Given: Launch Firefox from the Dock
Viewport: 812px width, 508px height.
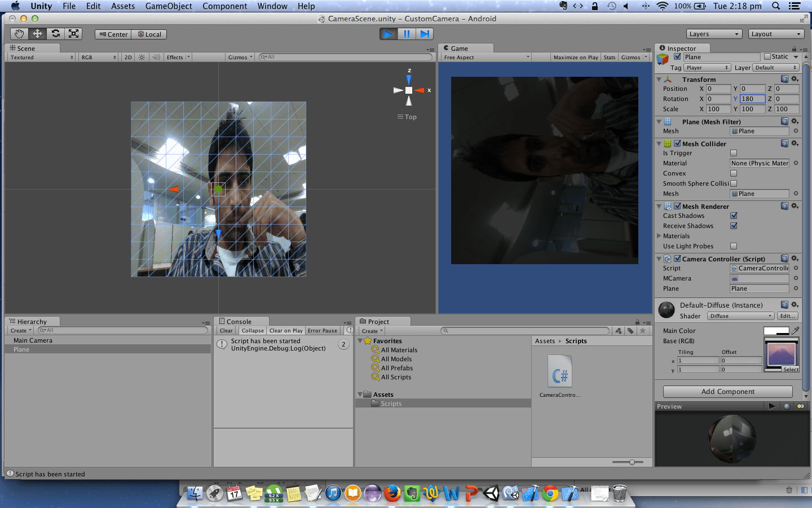Looking at the screenshot, I should (392, 493).
